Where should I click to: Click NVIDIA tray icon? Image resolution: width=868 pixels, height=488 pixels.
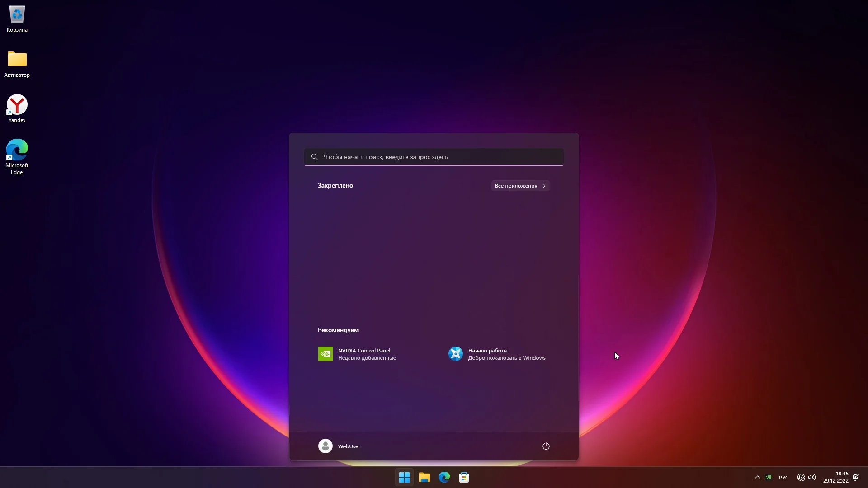click(769, 477)
